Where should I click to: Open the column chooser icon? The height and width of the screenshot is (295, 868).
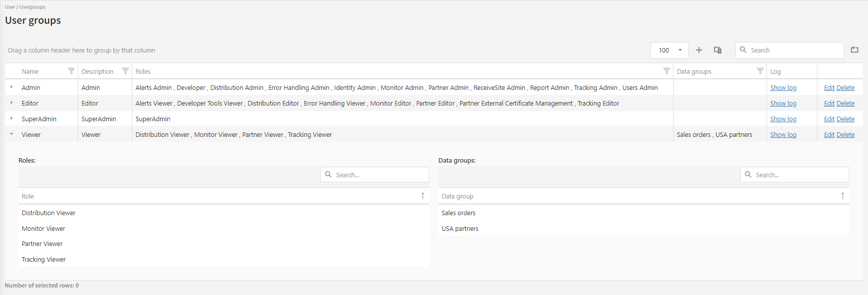[x=718, y=50]
